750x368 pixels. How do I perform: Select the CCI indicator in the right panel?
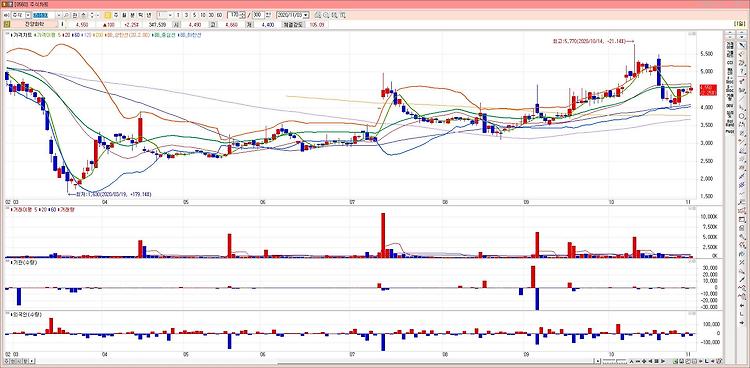(730, 63)
